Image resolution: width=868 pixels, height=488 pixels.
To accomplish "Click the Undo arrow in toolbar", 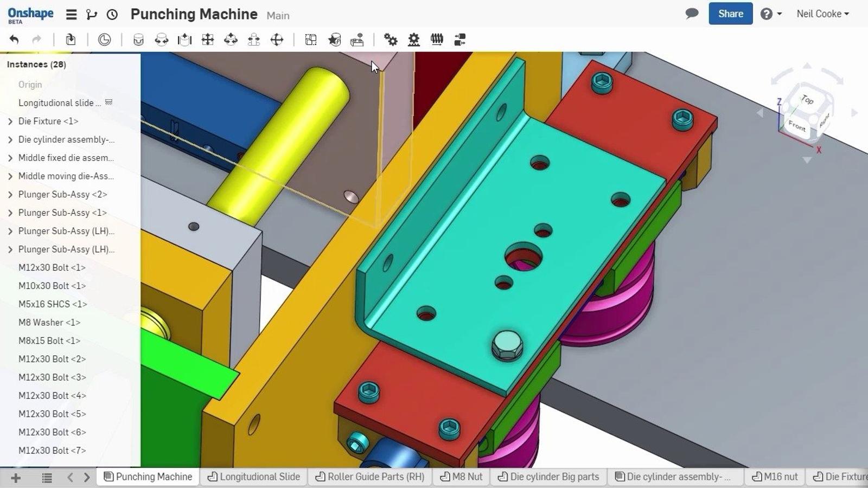I will [x=14, y=40].
